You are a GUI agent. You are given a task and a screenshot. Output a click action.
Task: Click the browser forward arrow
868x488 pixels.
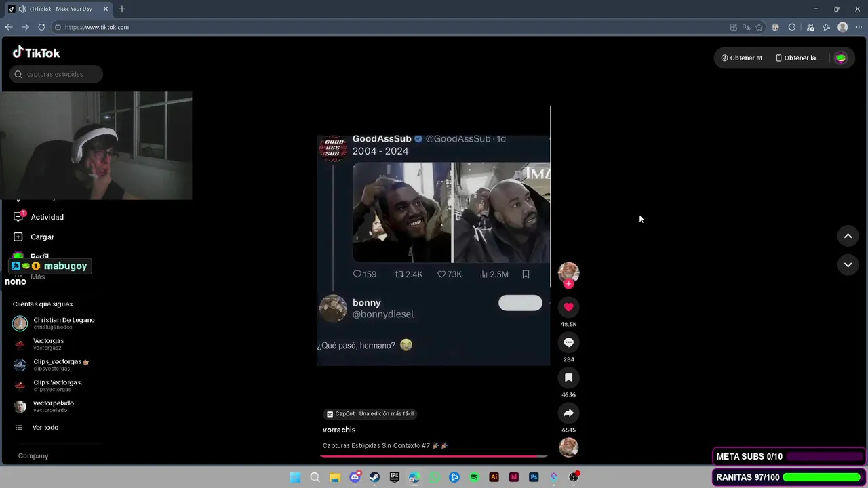click(x=25, y=27)
